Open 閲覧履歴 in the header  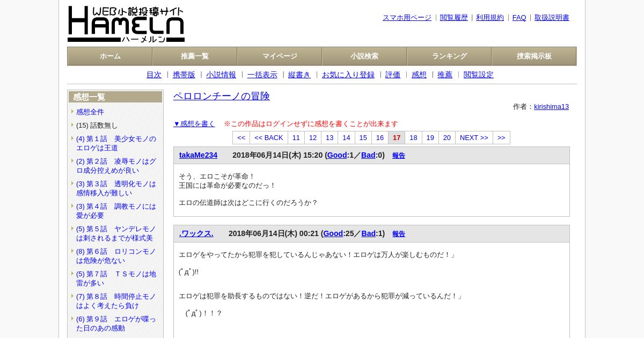(454, 18)
